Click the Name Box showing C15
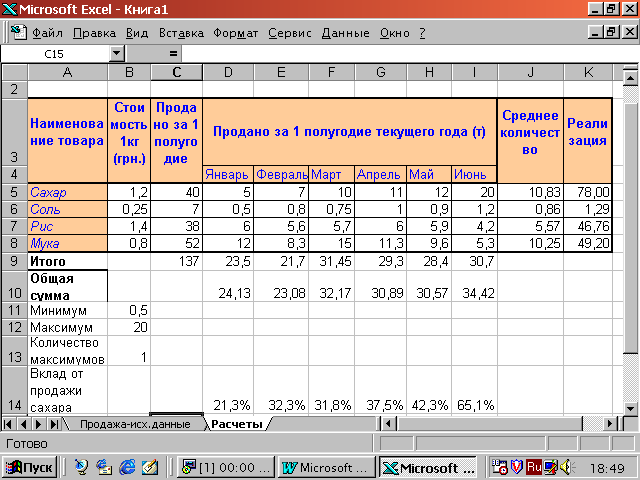640x480 pixels. pyautogui.click(x=55, y=53)
